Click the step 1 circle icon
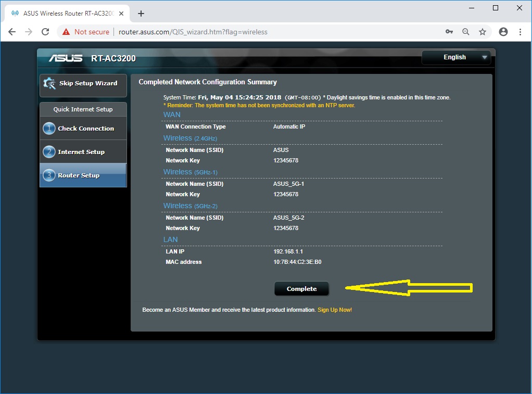This screenshot has height=394, width=532. click(49, 128)
